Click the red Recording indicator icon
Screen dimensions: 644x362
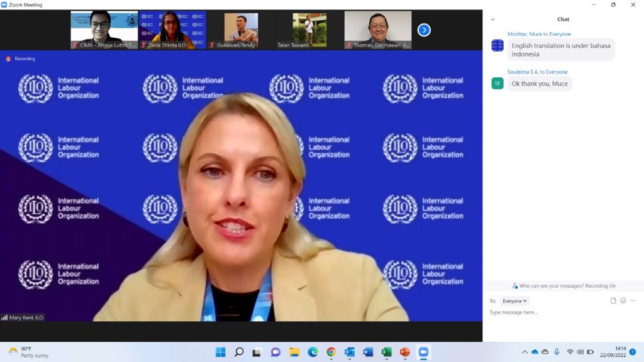(8, 59)
